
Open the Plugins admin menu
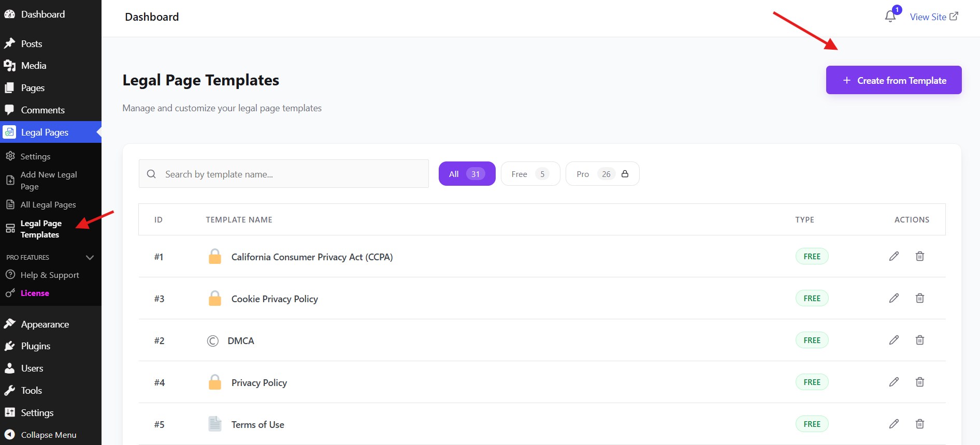36,346
